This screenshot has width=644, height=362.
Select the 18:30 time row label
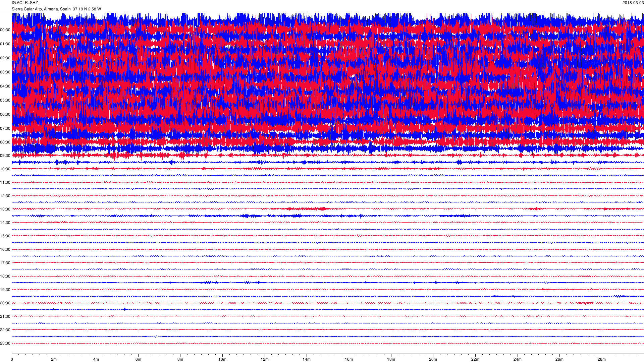(5, 277)
